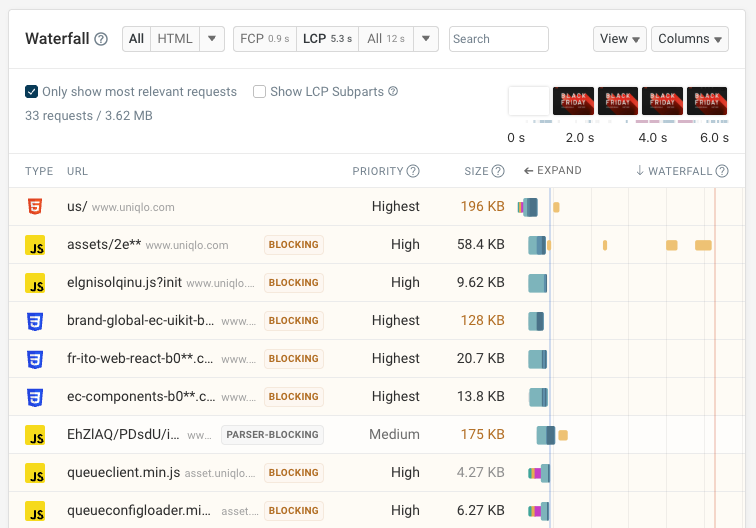756x528 pixels.
Task: Click the Priority column help icon
Action: [413, 171]
